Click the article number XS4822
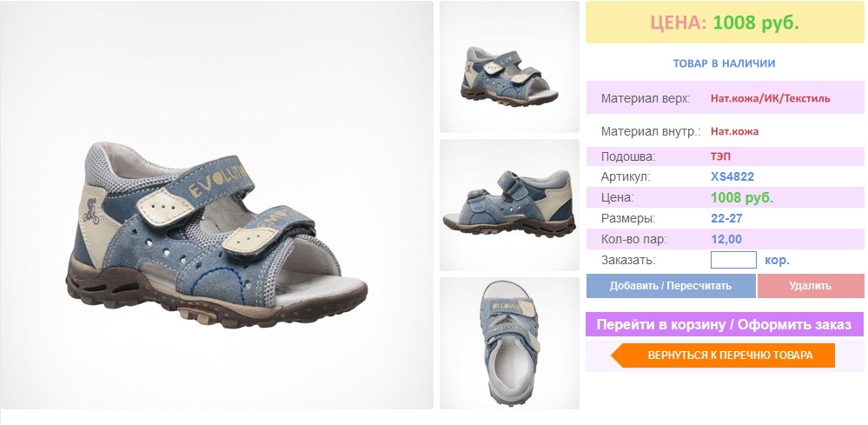 coord(732,177)
